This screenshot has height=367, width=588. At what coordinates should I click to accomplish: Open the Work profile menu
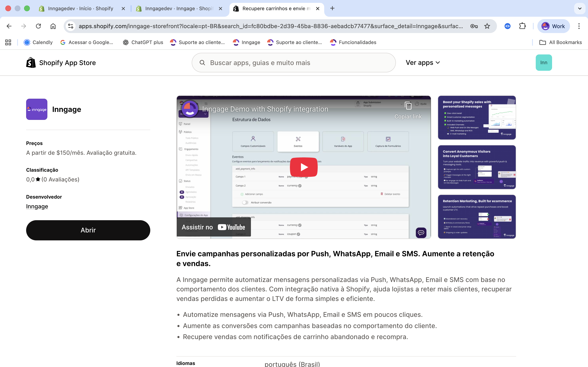[553, 26]
